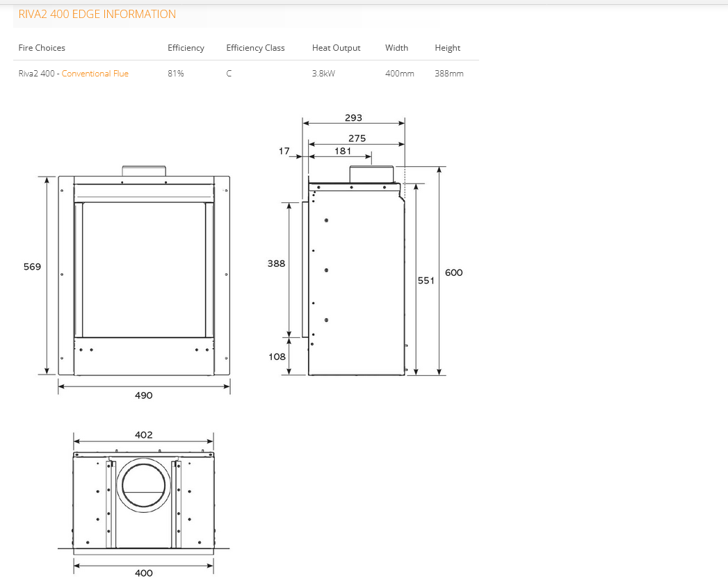
Task: Click the front view fireplace drawing glass panel
Action: [x=144, y=270]
